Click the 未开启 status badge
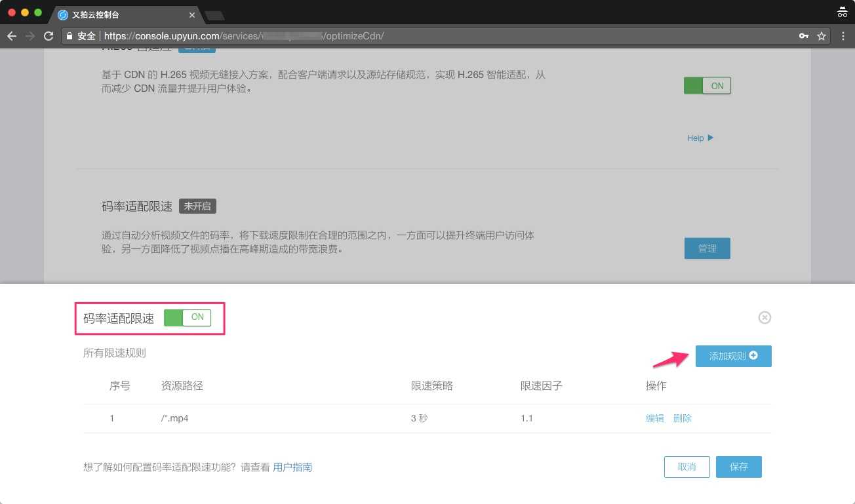855x504 pixels. 197,206
